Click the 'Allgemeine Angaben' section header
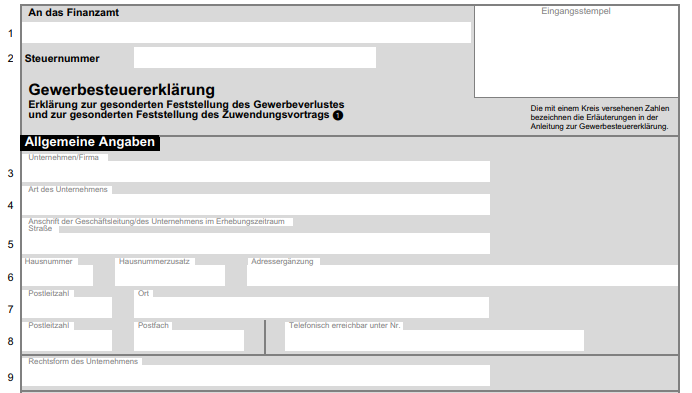The width and height of the screenshot is (692, 393). (90, 142)
